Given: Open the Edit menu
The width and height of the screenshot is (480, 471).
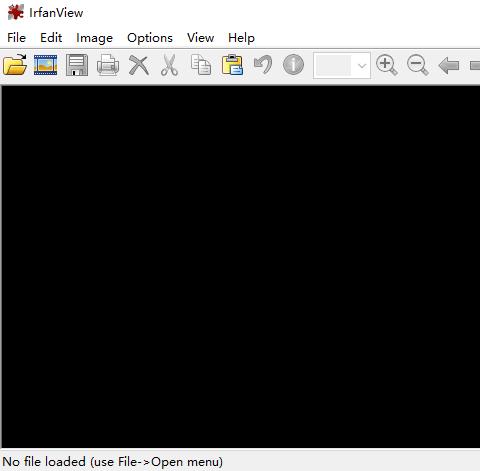Looking at the screenshot, I should 51,38.
